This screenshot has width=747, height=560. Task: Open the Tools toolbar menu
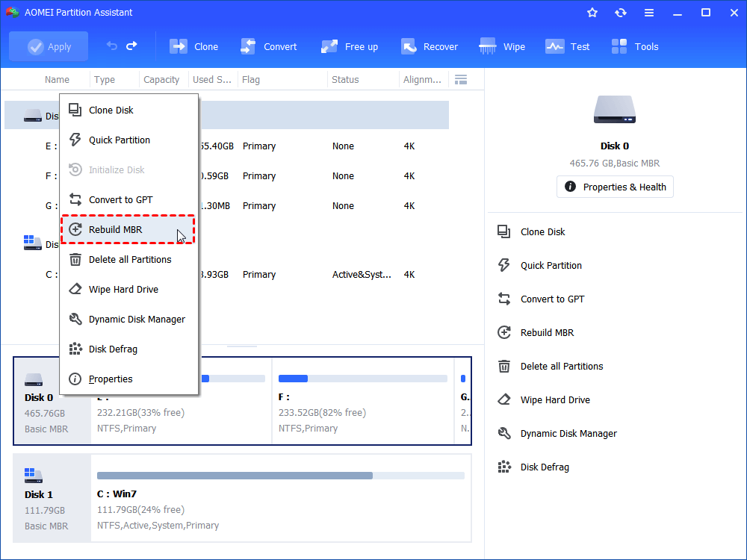point(634,46)
